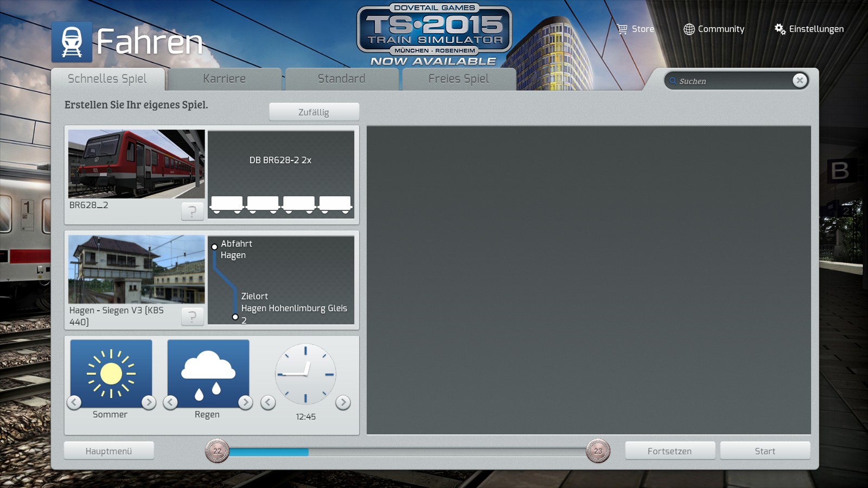Image resolution: width=868 pixels, height=488 pixels.
Task: Open the Store cart icon
Action: [622, 29]
